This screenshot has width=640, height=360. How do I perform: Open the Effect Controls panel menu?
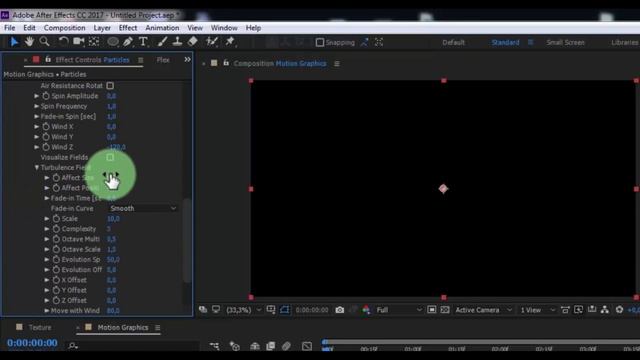tap(140, 60)
